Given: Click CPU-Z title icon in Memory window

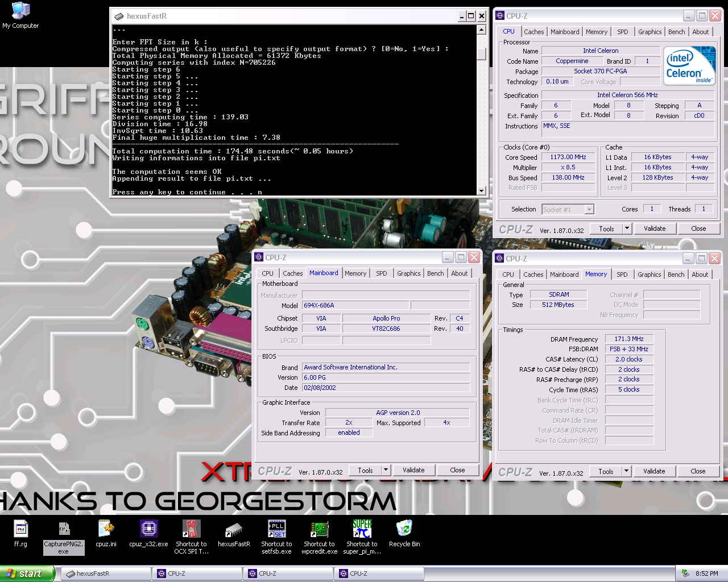Looking at the screenshot, I should (x=499, y=258).
